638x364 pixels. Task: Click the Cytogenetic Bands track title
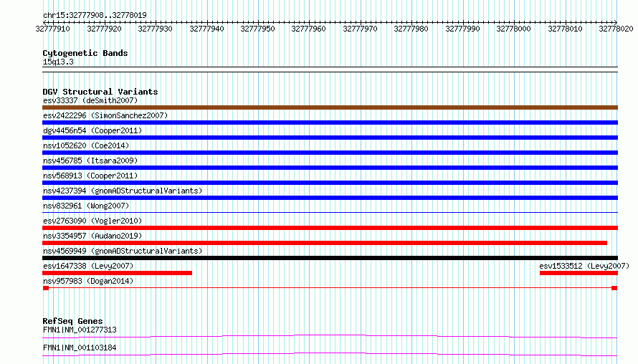pos(85,53)
